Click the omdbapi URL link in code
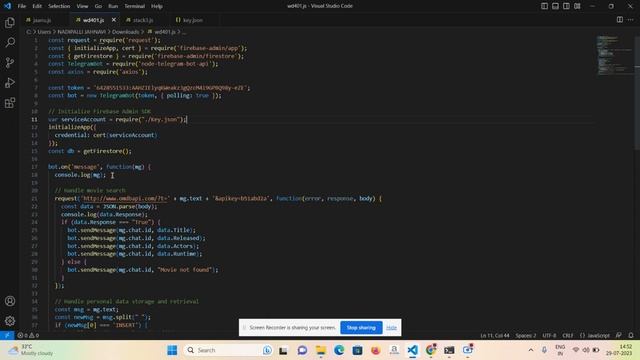The height and width of the screenshot is (360, 640). point(125,198)
